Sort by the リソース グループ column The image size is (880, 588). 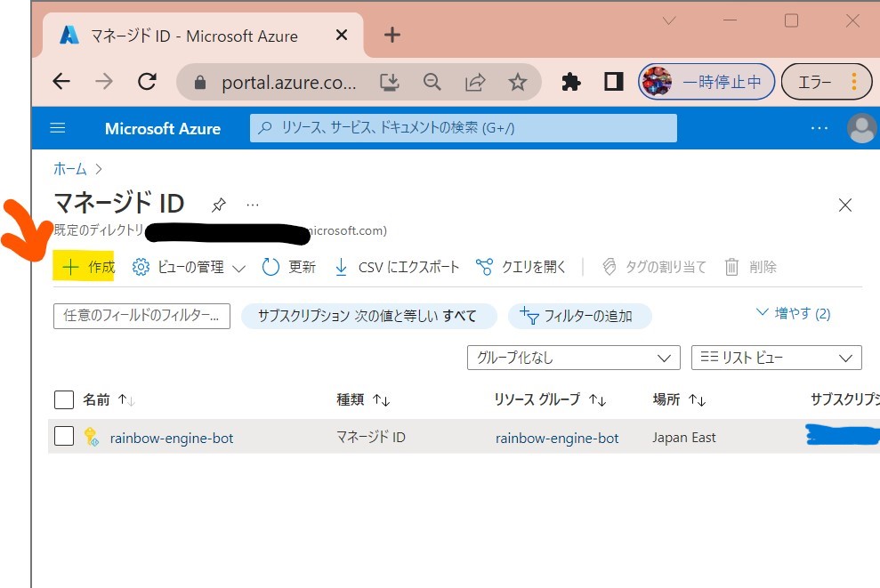pos(550,399)
